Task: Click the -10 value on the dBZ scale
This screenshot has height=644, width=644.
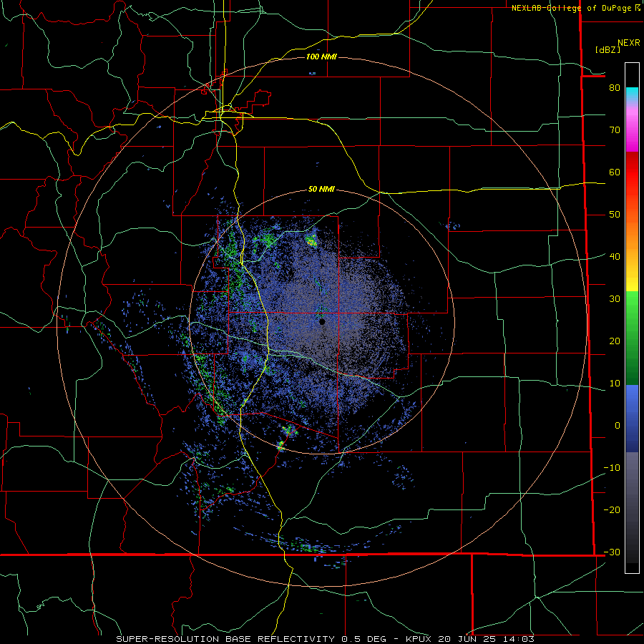Action: pos(612,468)
